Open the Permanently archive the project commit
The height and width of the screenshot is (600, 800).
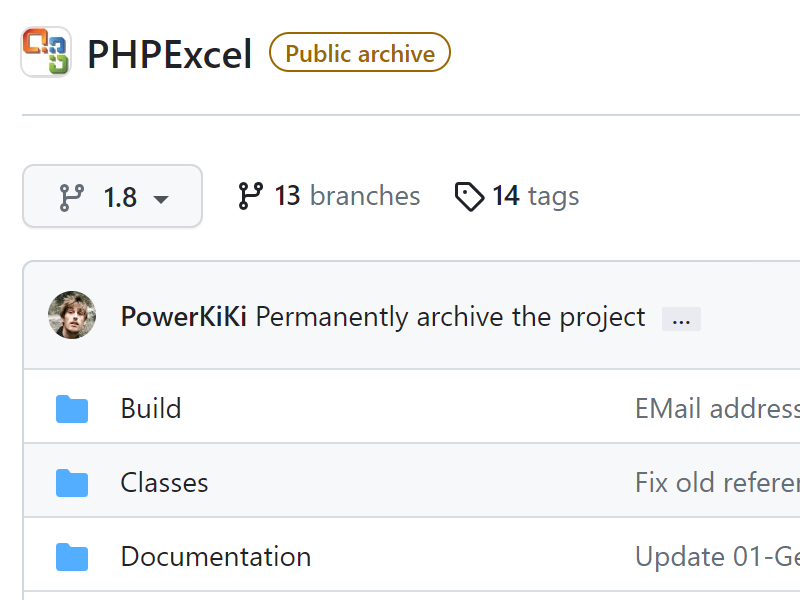pyautogui.click(x=450, y=317)
